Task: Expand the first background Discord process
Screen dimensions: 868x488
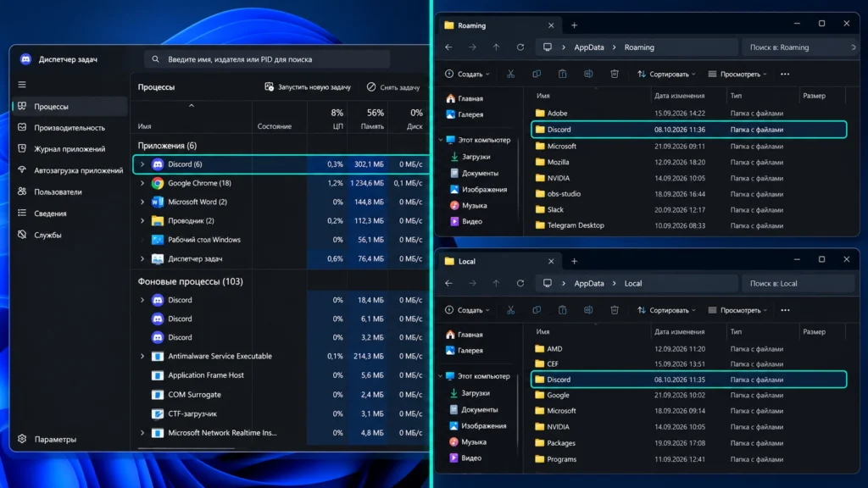Action: click(142, 300)
